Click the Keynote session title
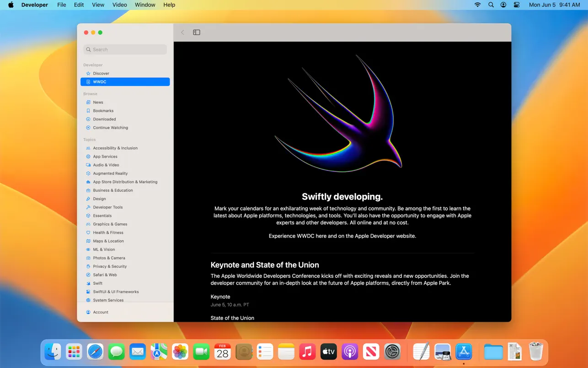The image size is (588, 368). [220, 297]
